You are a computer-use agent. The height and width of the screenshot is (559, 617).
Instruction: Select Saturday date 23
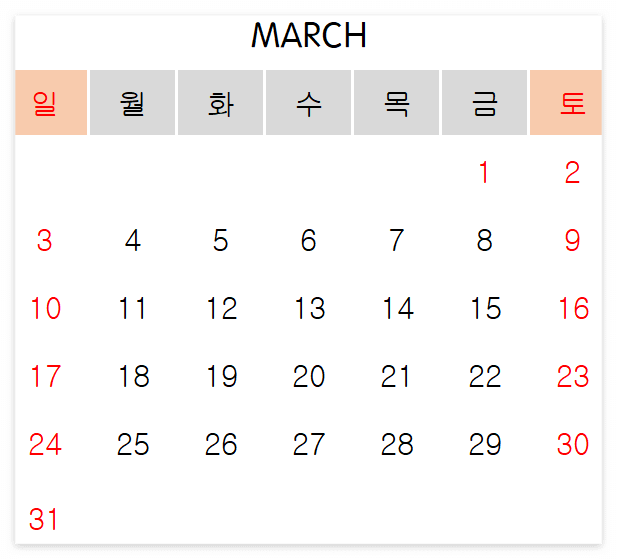[x=573, y=376]
